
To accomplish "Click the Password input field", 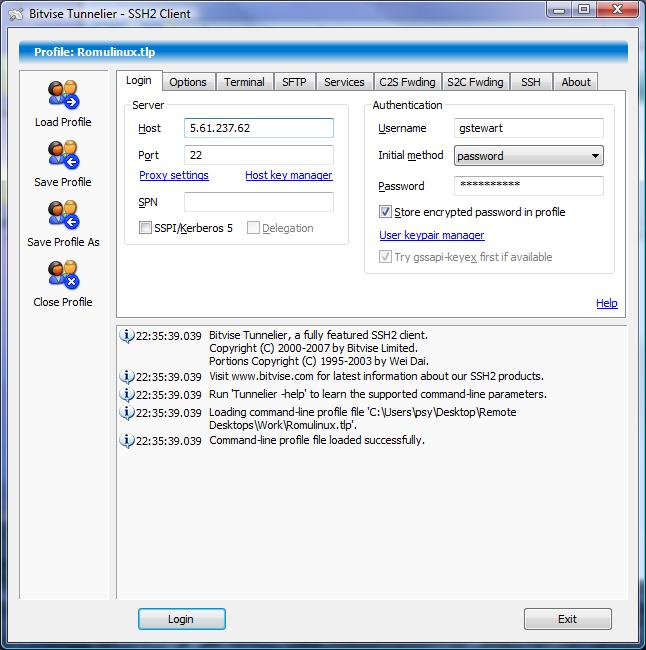I will (529, 186).
